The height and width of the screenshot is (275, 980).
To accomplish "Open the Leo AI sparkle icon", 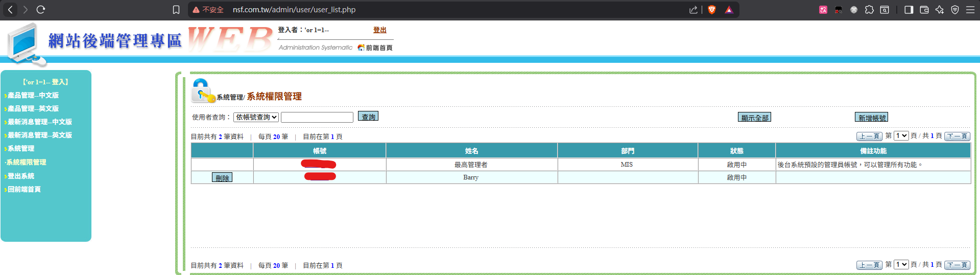I will click(939, 10).
